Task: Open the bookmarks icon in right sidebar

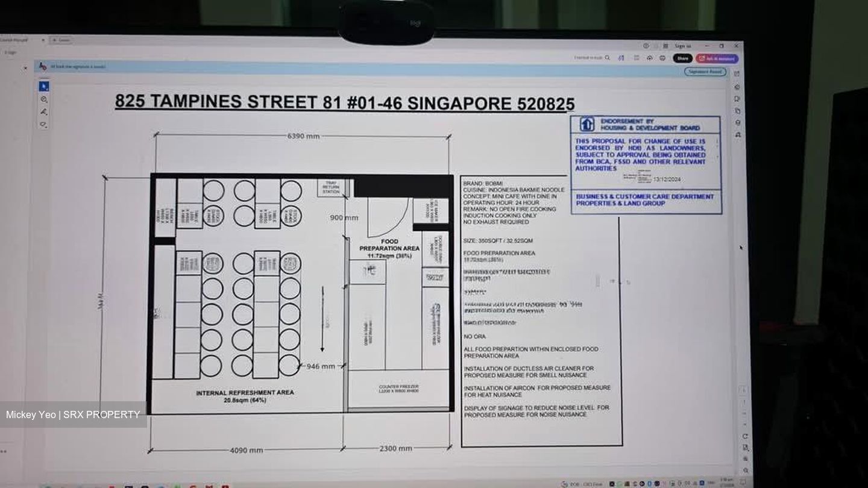Action: (737, 98)
